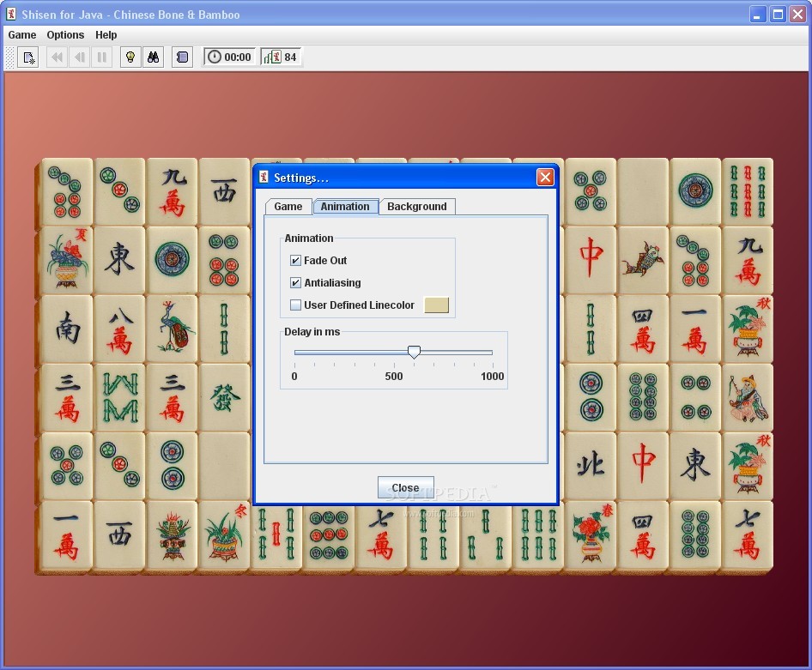812x670 pixels.
Task: Set delay slider to 1000 end
Action: [492, 353]
